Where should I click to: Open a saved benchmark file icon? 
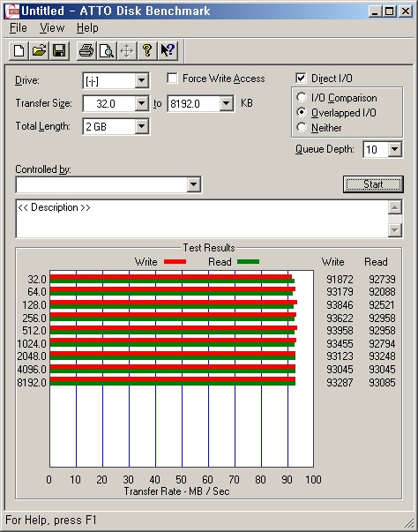click(39, 51)
